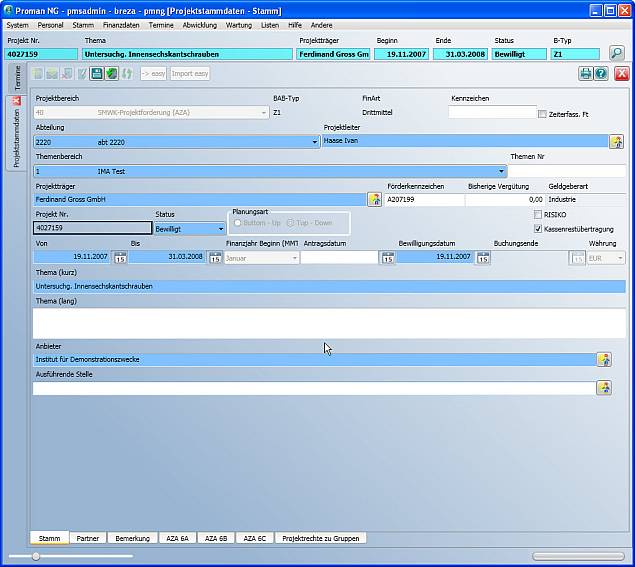Screen dimensions: 635x567
Task: Click the Themen Nr input field
Action: [x=567, y=171]
